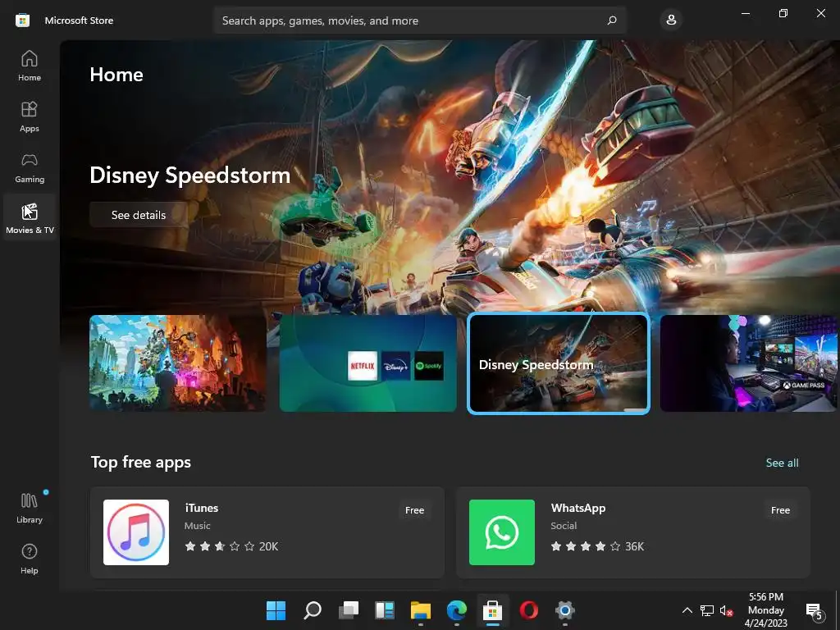The height and width of the screenshot is (630, 840).
Task: Select the Minecraft Legends carousel thumbnail
Action: coord(177,363)
